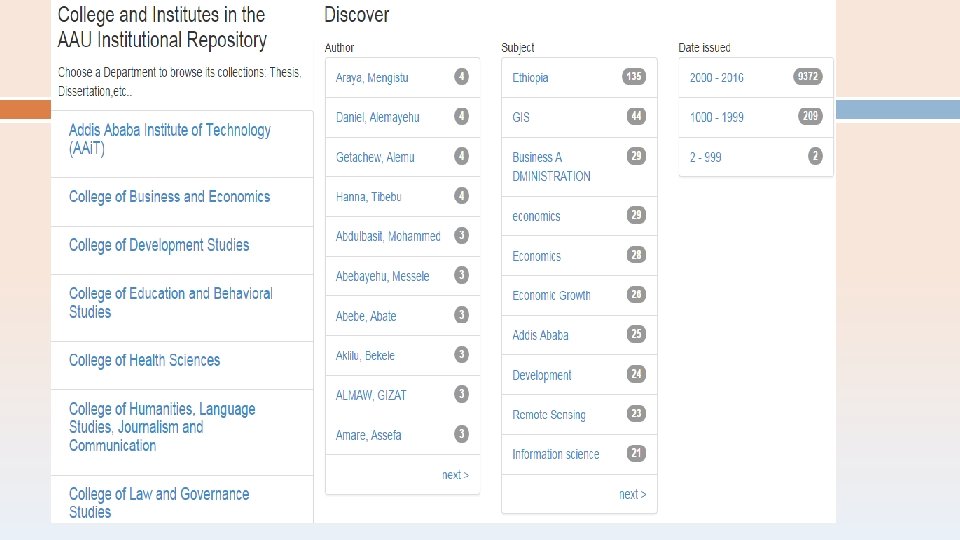Viewport: 960px width, 540px height.
Task: Open Addis Ababa Institute of Technology collection
Action: tap(169, 139)
